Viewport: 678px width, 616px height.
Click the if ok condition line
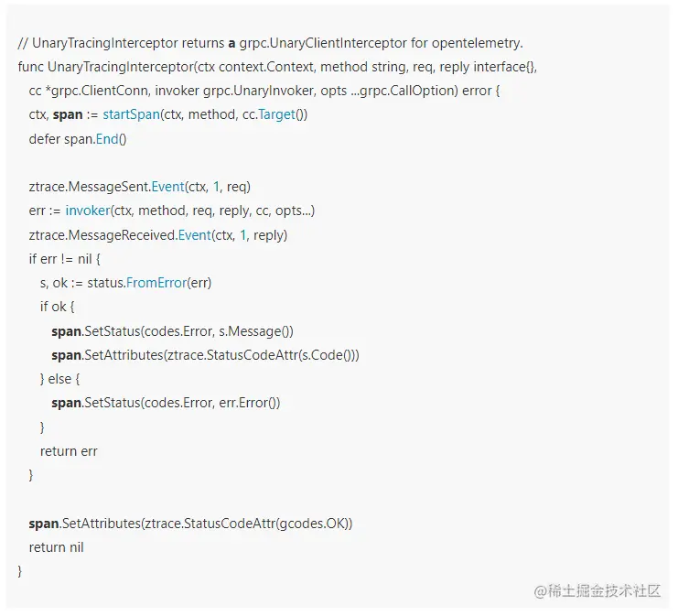pyautogui.click(x=57, y=307)
